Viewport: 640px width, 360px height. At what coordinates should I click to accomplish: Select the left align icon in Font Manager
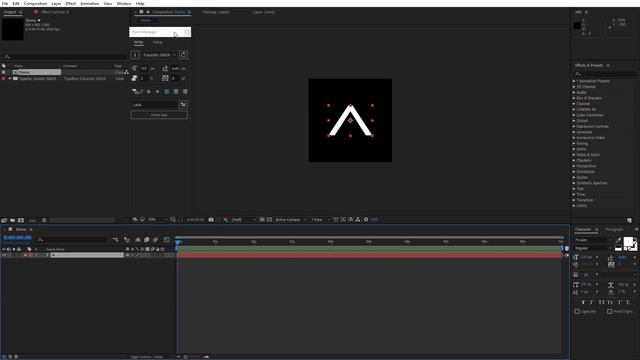pyautogui.click(x=167, y=91)
